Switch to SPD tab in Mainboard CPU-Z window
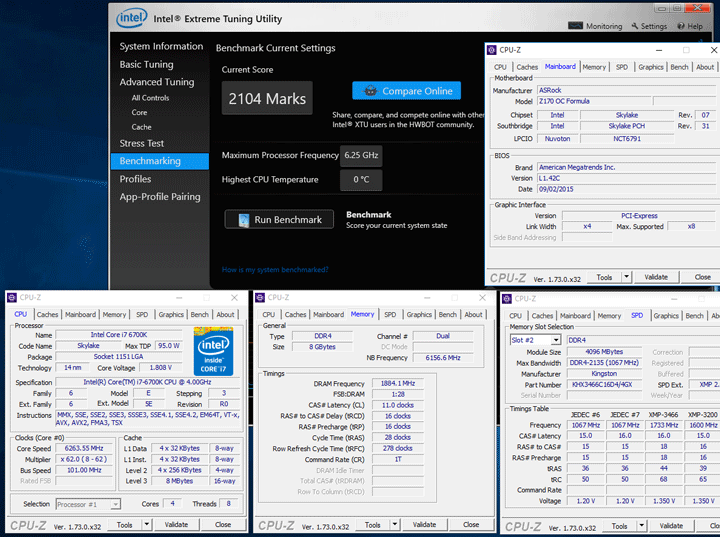 pyautogui.click(x=622, y=67)
